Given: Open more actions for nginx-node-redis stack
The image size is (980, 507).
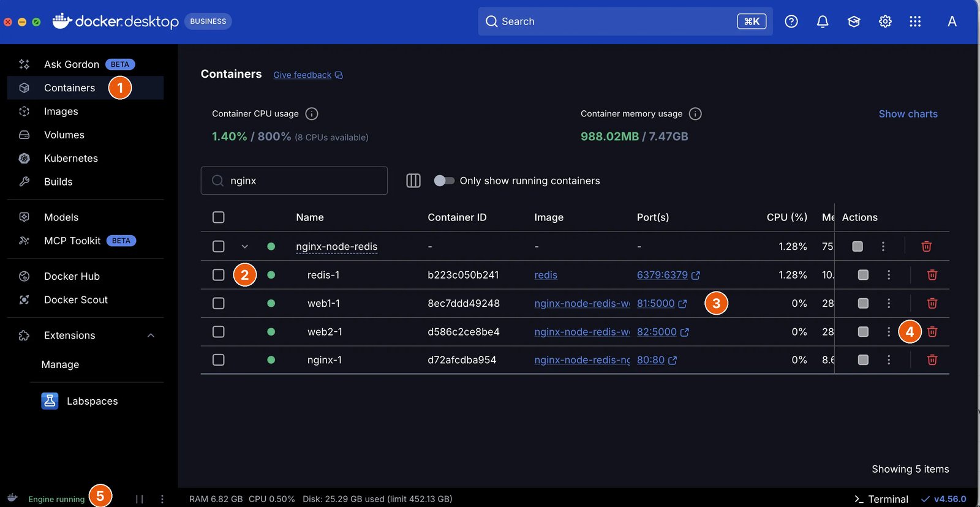Looking at the screenshot, I should 883,246.
